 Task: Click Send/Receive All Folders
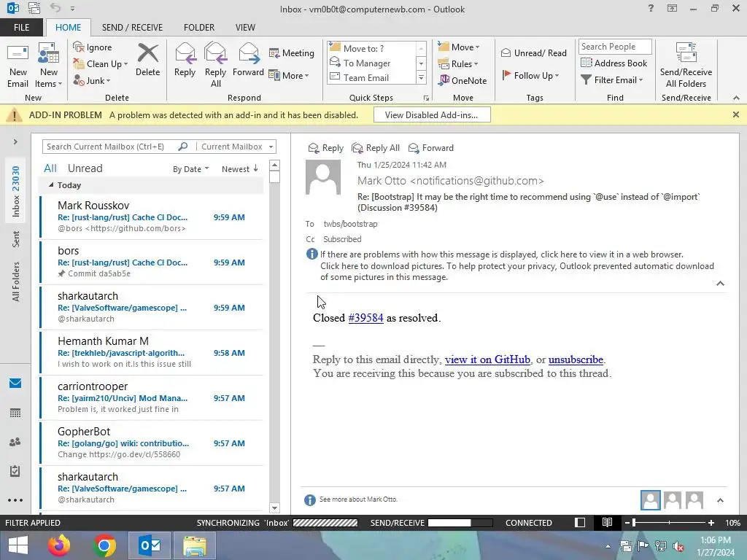tap(686, 65)
